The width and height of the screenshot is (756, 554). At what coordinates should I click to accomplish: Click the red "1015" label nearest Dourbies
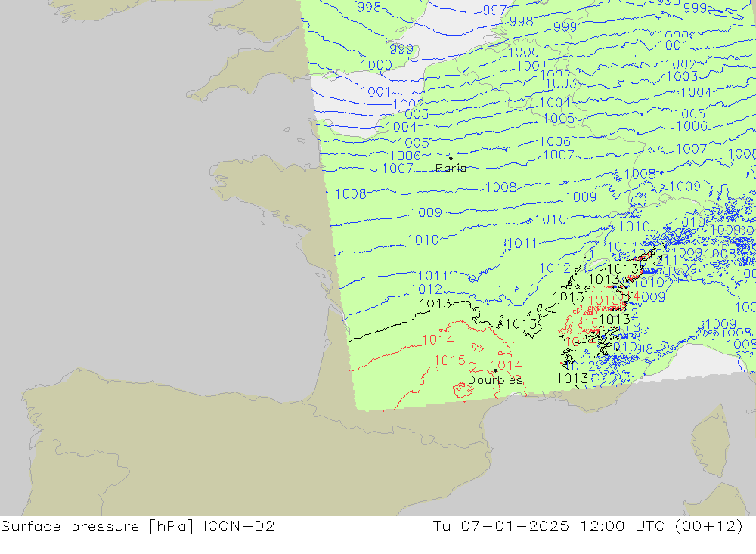pos(449,361)
